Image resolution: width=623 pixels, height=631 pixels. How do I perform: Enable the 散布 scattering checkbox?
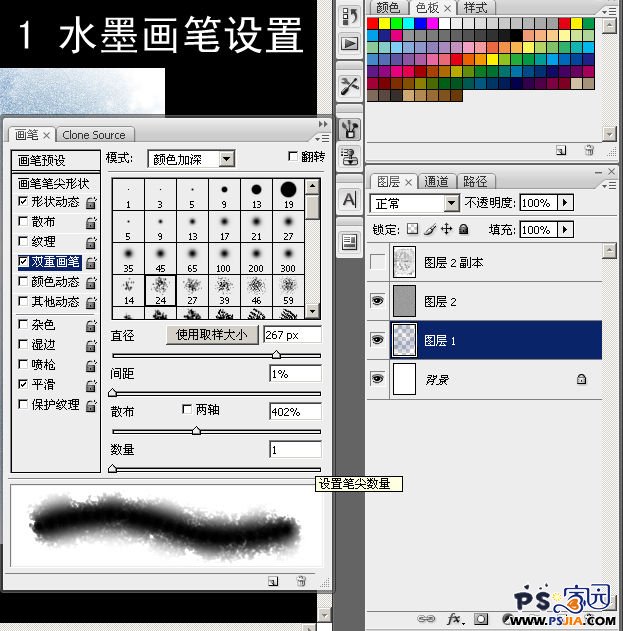click(23, 221)
